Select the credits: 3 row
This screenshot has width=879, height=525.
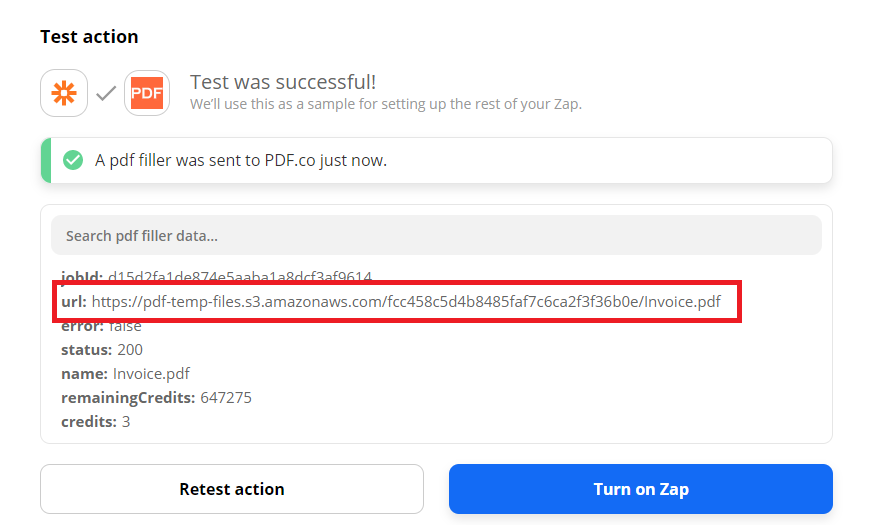(95, 421)
